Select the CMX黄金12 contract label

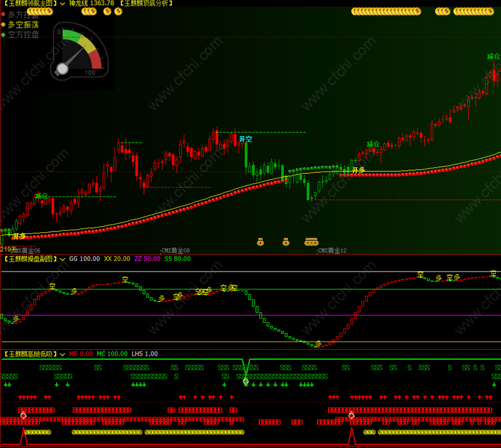pyautogui.click(x=333, y=251)
